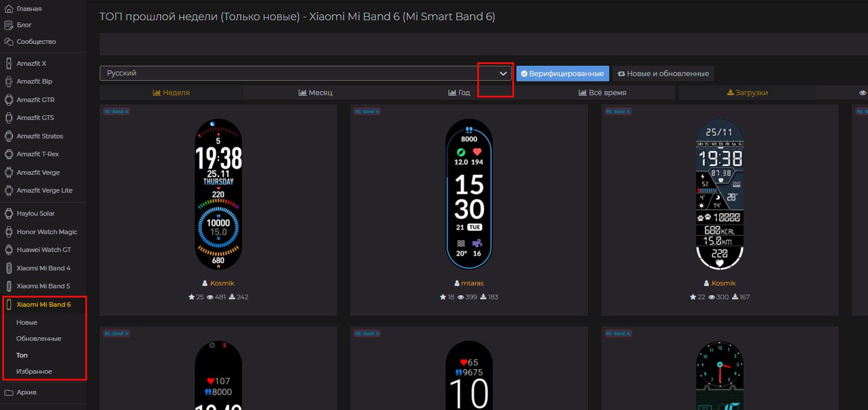868x410 pixels.
Task: Open author mtaras profile link
Action: click(x=473, y=283)
